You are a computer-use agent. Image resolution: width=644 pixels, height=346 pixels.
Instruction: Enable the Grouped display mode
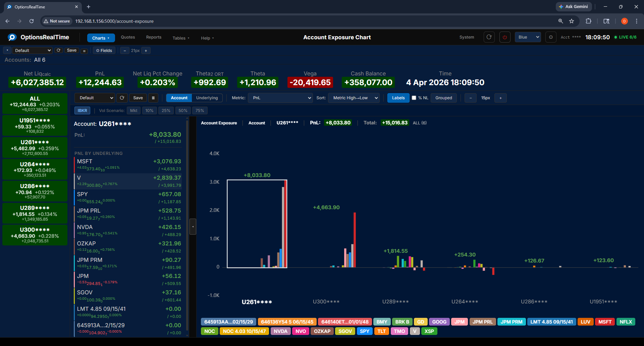(443, 98)
